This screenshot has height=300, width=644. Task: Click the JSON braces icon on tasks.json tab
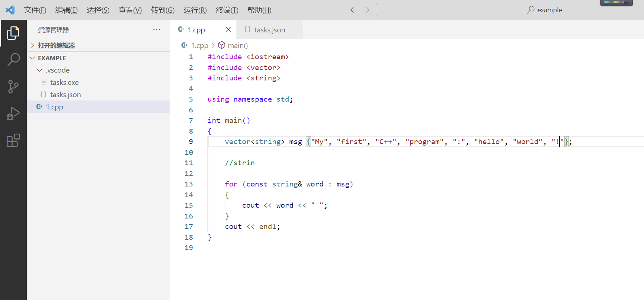(x=247, y=29)
